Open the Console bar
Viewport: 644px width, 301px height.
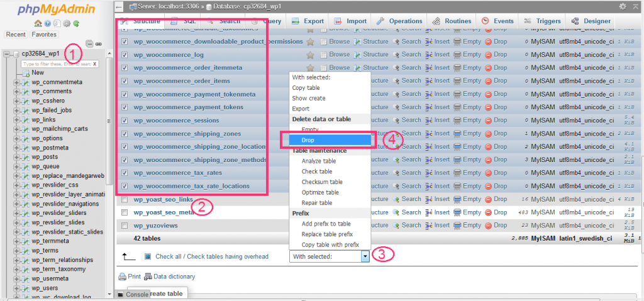pyautogui.click(x=133, y=295)
